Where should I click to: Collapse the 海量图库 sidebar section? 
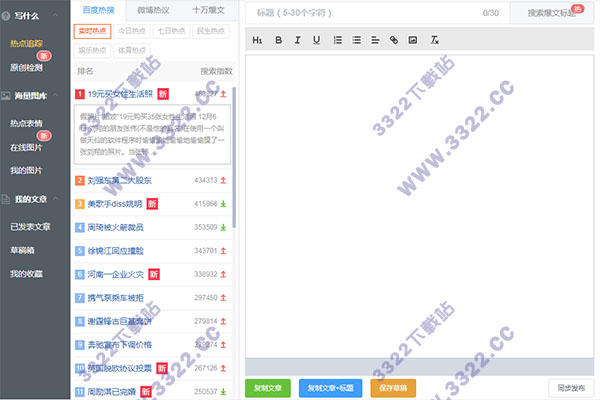pyautogui.click(x=55, y=95)
